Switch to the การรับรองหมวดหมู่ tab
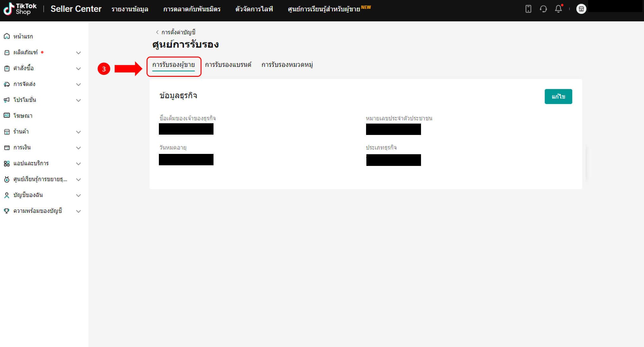Screen dimensions: 644x347 click(287, 65)
